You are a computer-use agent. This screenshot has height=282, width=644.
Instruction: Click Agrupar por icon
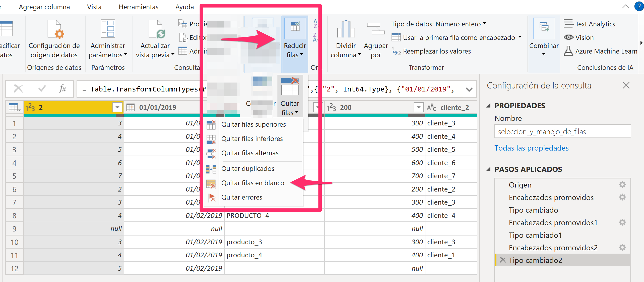coord(376,28)
